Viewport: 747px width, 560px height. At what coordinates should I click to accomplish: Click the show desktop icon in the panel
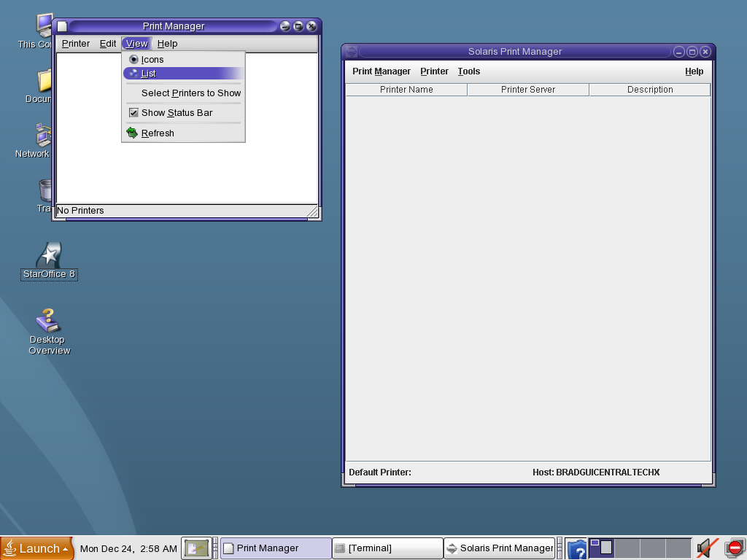[196, 548]
